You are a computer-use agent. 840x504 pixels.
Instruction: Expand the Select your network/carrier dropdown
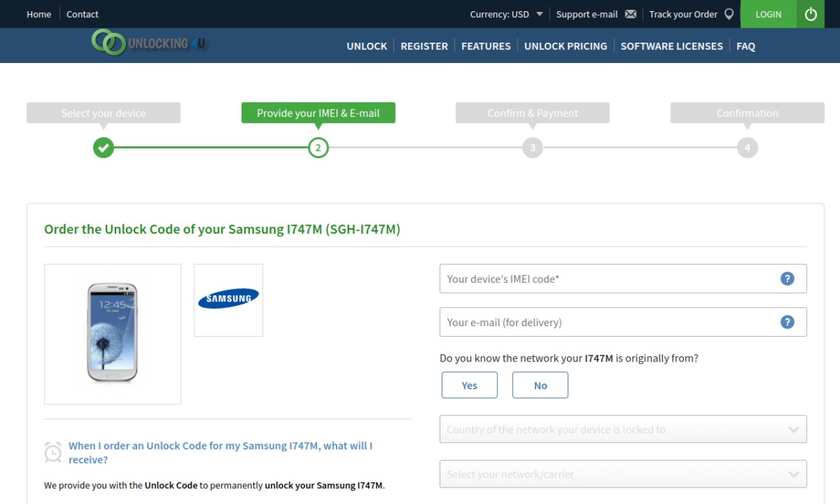623,474
